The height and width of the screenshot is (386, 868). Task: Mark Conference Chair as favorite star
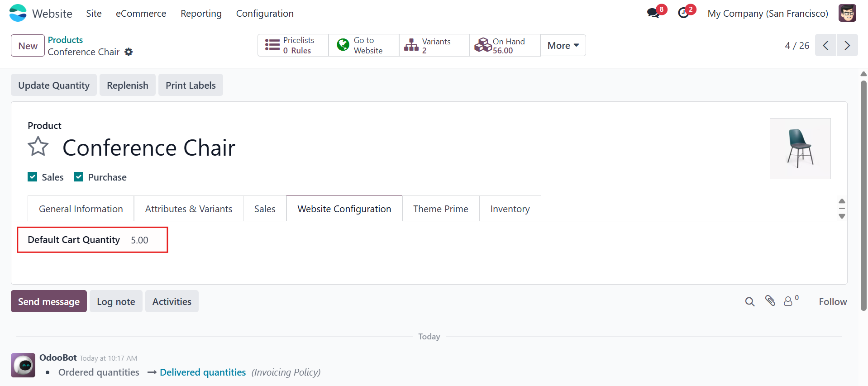(38, 147)
